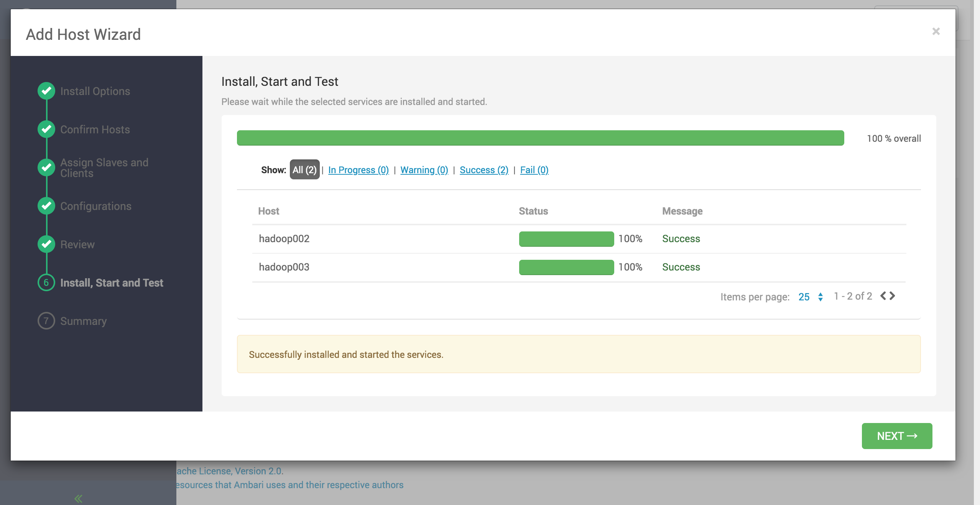The image size is (980, 505).
Task: Click the Configurations checkmark step icon
Action: coord(46,206)
